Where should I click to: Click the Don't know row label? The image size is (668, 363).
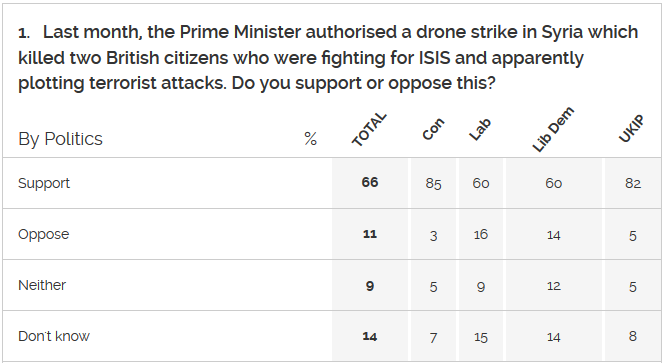pos(54,336)
